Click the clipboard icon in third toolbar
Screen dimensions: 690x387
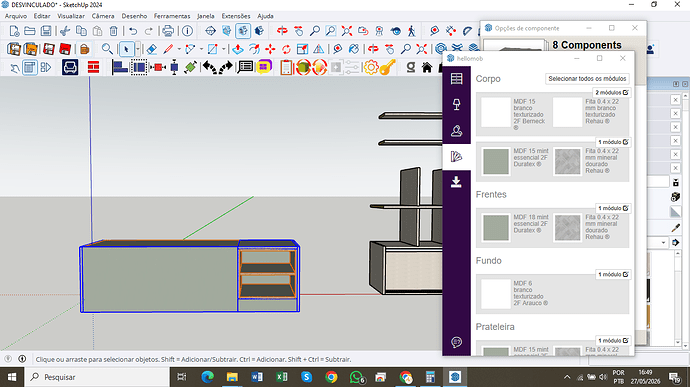click(286, 67)
